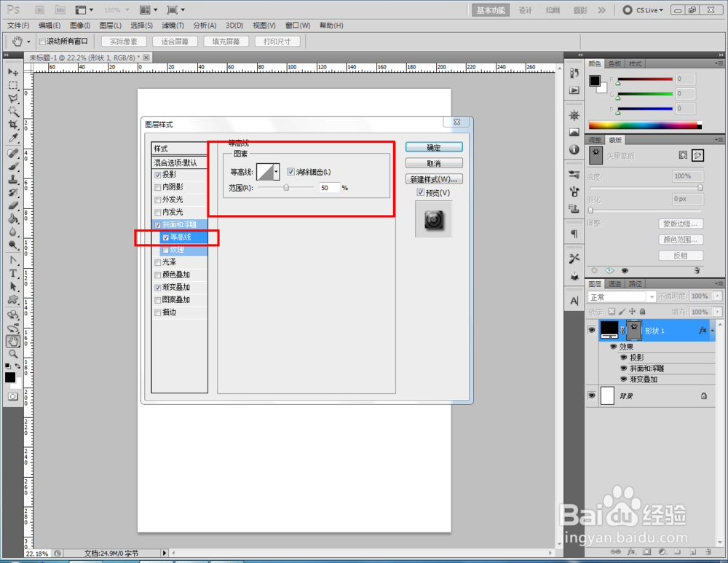Screen dimensions: 728x563
Task: Click the 取消 cancel button
Action: point(434,164)
